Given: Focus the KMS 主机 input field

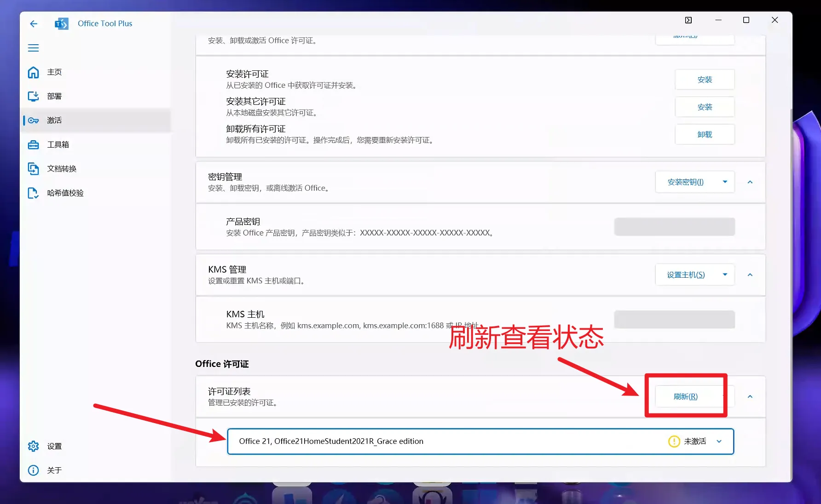Looking at the screenshot, I should 674,320.
